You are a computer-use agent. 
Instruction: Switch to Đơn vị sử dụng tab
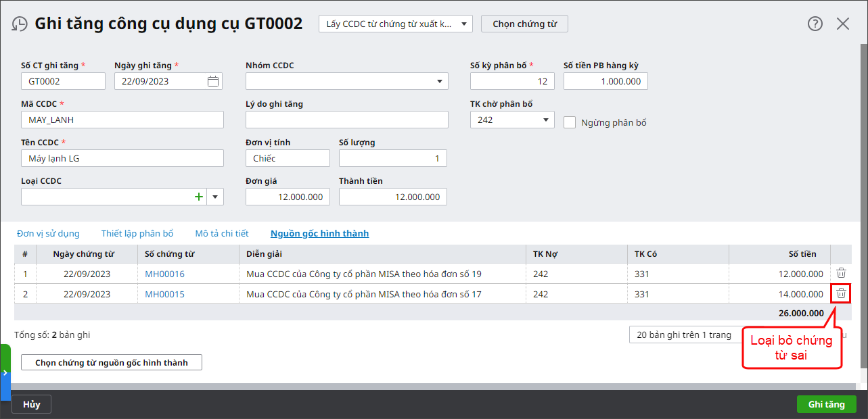pyautogui.click(x=48, y=233)
